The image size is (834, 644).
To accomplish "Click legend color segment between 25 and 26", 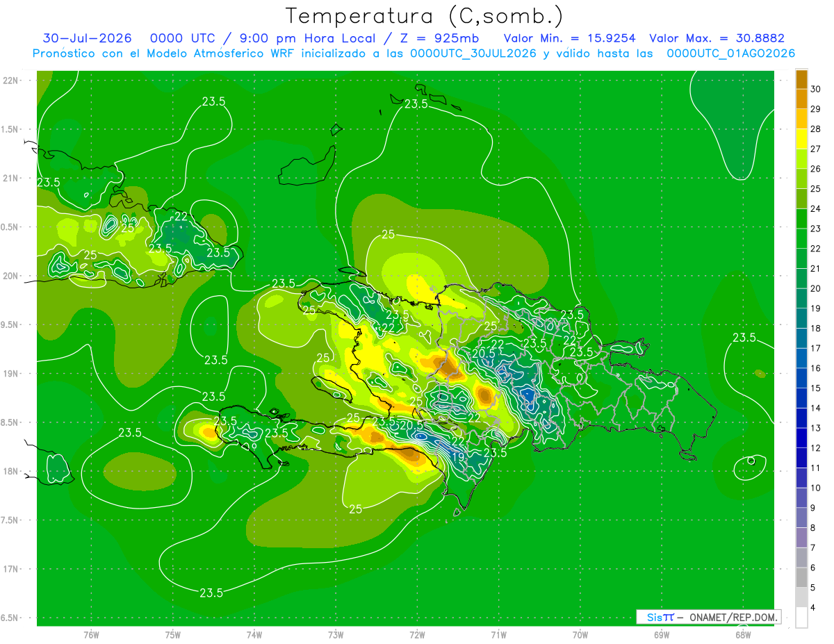I will pos(801,179).
